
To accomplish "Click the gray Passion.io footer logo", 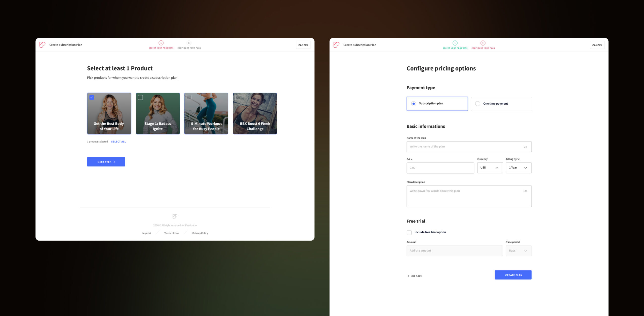I will pyautogui.click(x=175, y=216).
